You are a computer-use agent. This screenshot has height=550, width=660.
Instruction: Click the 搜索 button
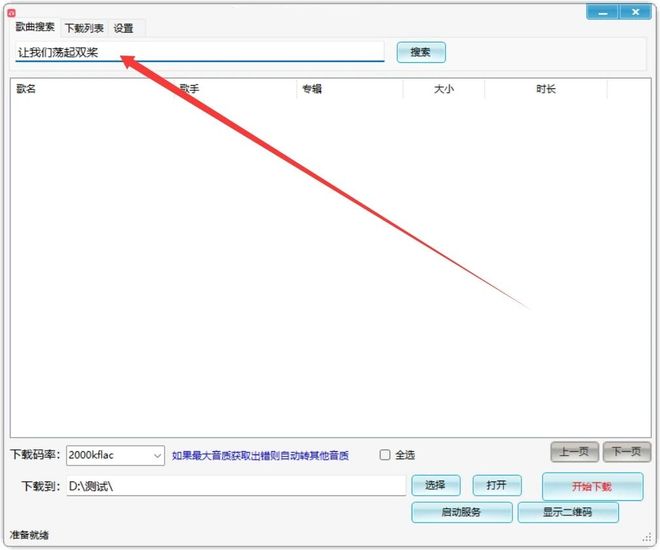click(x=421, y=53)
